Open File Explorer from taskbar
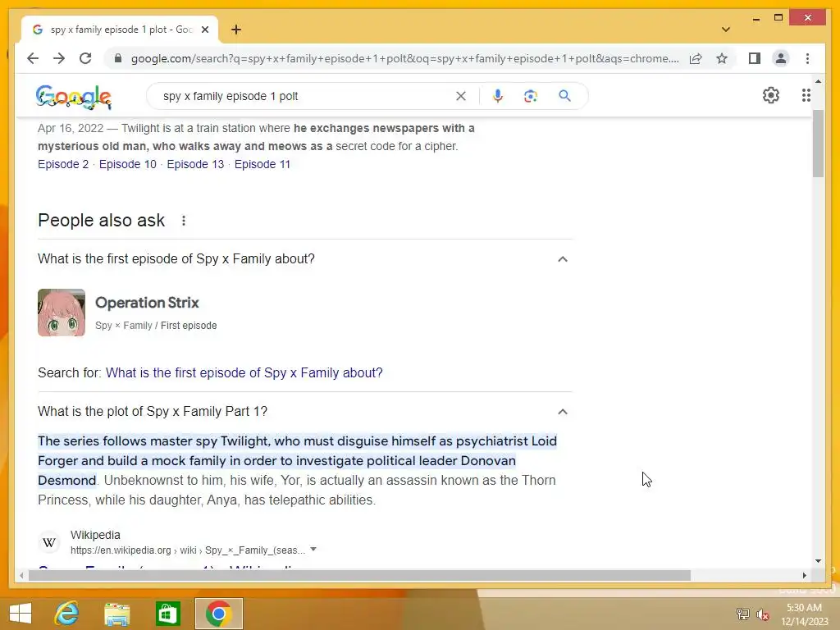Screen dimensions: 840x630 tap(116, 614)
